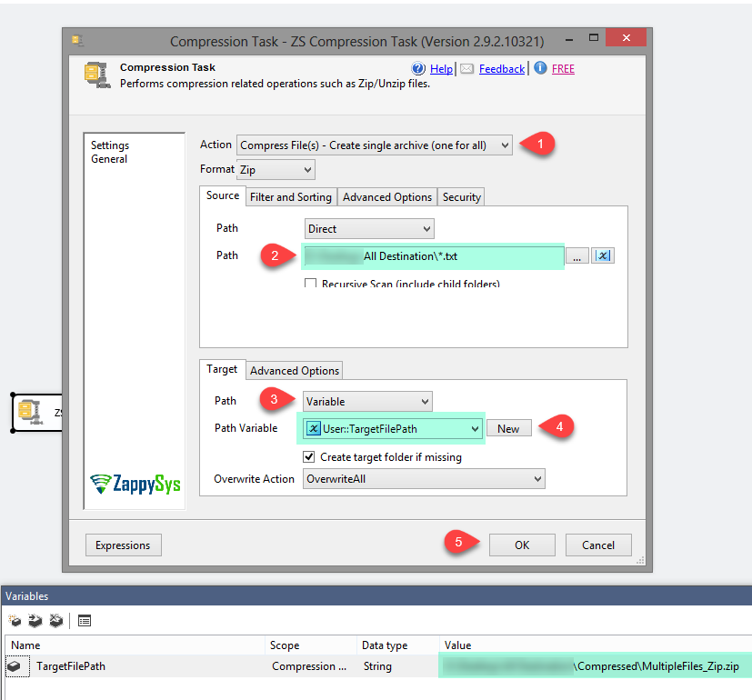Toggle Recursive Scan checkbox
The image size is (752, 700).
(310, 283)
